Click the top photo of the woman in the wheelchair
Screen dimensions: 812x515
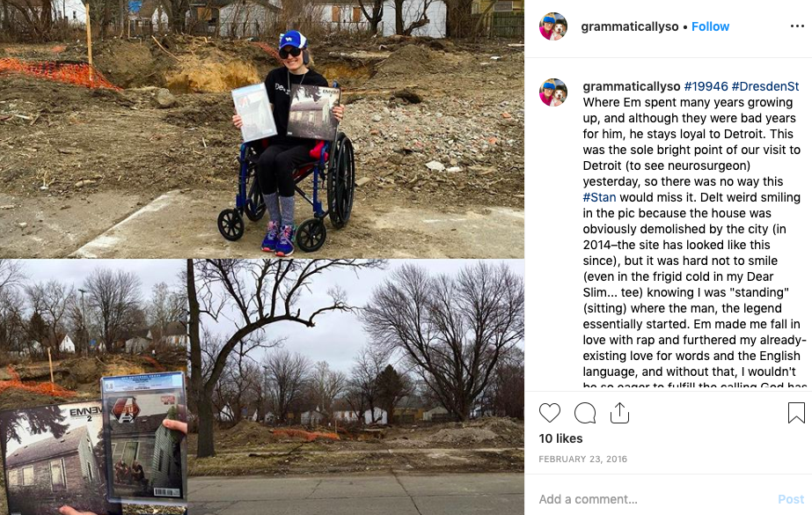pos(262,129)
